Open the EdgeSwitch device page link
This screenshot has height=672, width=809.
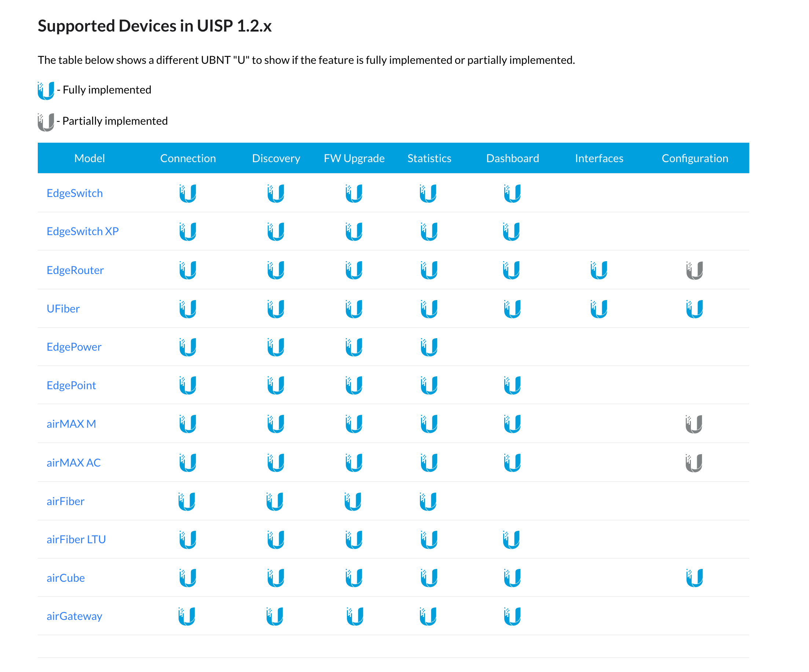point(74,193)
